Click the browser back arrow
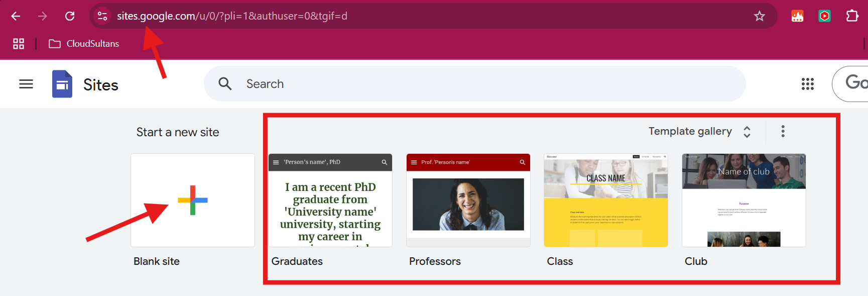Image resolution: width=868 pixels, height=296 pixels. coord(16,16)
